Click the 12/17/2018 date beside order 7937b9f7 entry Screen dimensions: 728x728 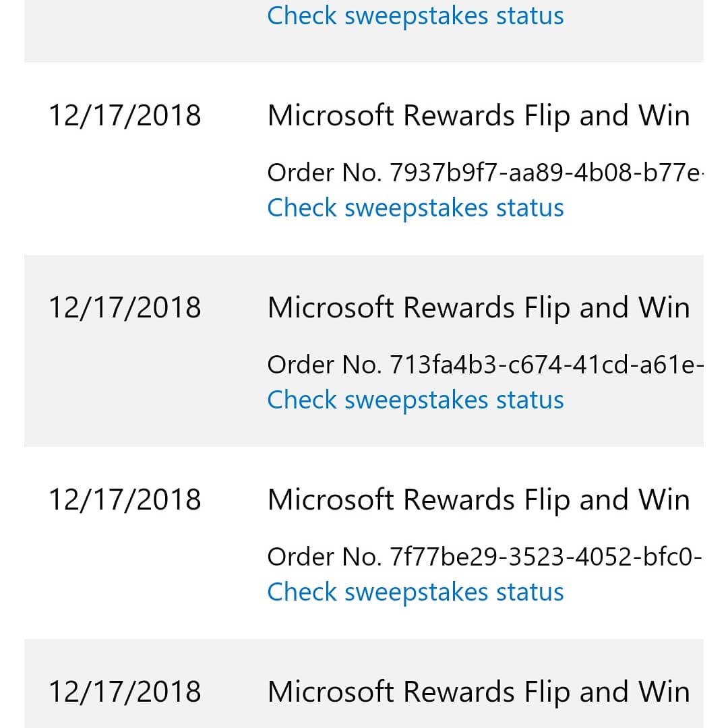125,116
